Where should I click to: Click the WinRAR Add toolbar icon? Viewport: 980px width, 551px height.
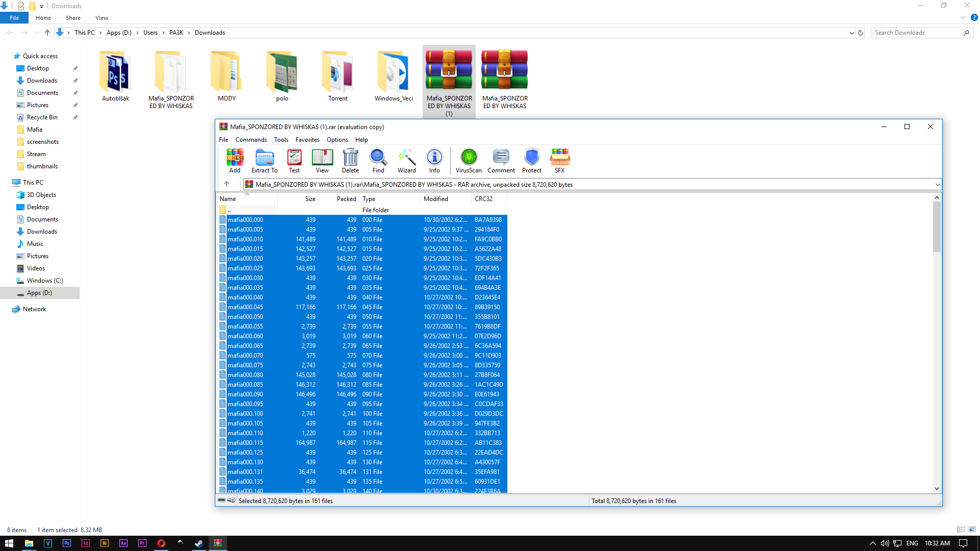click(234, 160)
